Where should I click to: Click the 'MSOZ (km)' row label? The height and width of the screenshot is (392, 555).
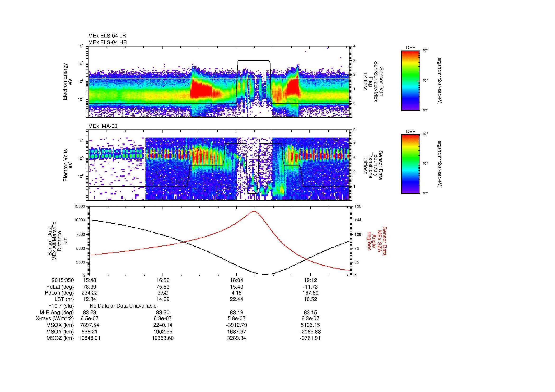coord(60,338)
